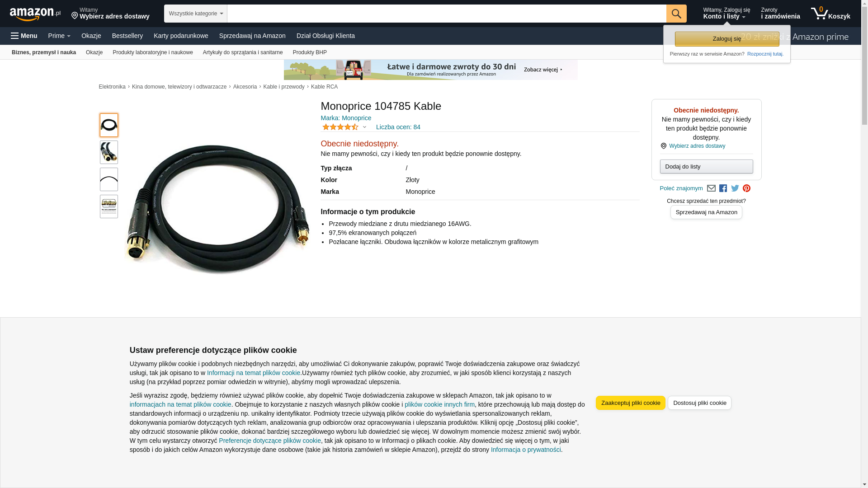The width and height of the screenshot is (868, 488).
Task: Share product on Facebook icon
Action: coord(723,188)
